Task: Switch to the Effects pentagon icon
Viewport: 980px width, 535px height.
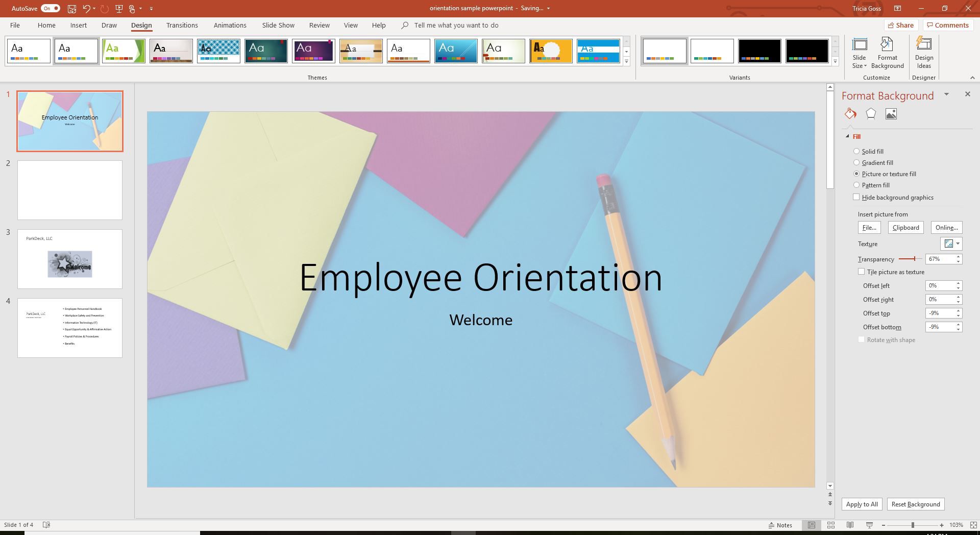Action: 871,114
